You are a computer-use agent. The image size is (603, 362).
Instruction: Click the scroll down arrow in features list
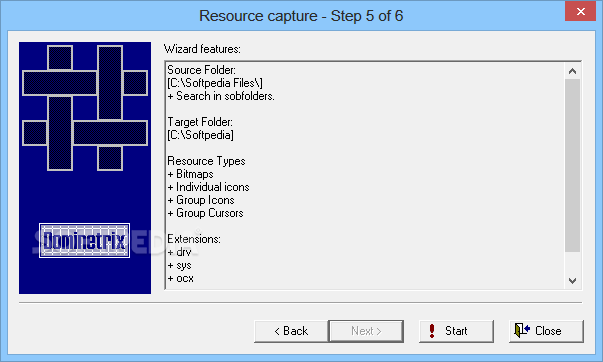pos(572,281)
